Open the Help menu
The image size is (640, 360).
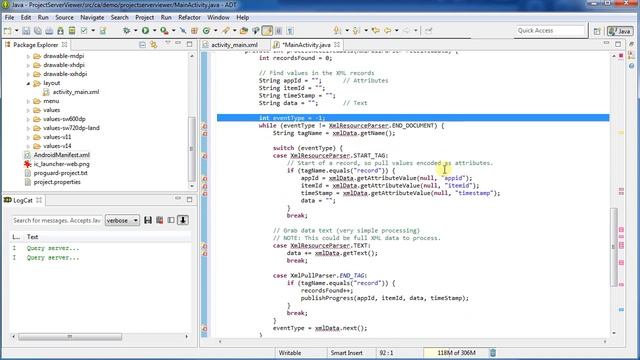[242, 18]
